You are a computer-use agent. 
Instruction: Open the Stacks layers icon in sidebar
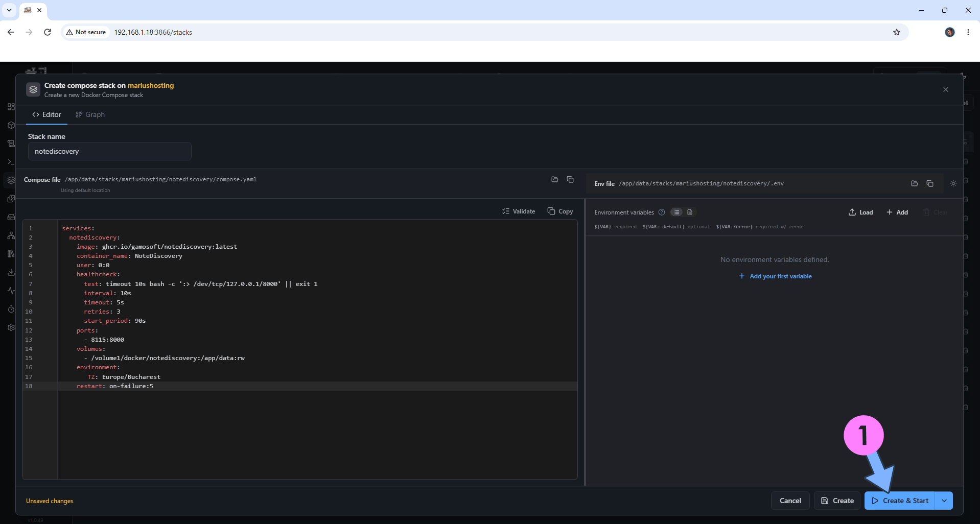coord(11,180)
